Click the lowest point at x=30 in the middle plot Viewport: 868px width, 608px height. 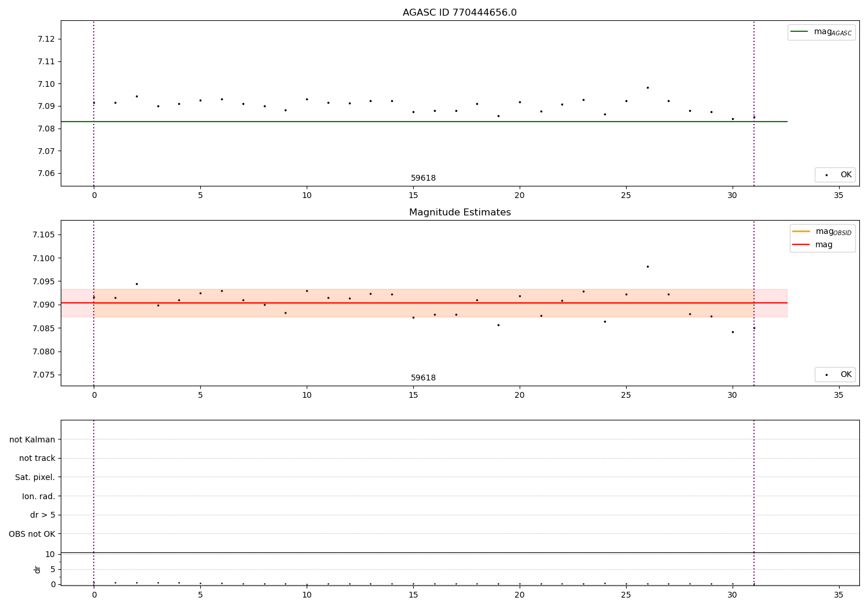point(733,332)
